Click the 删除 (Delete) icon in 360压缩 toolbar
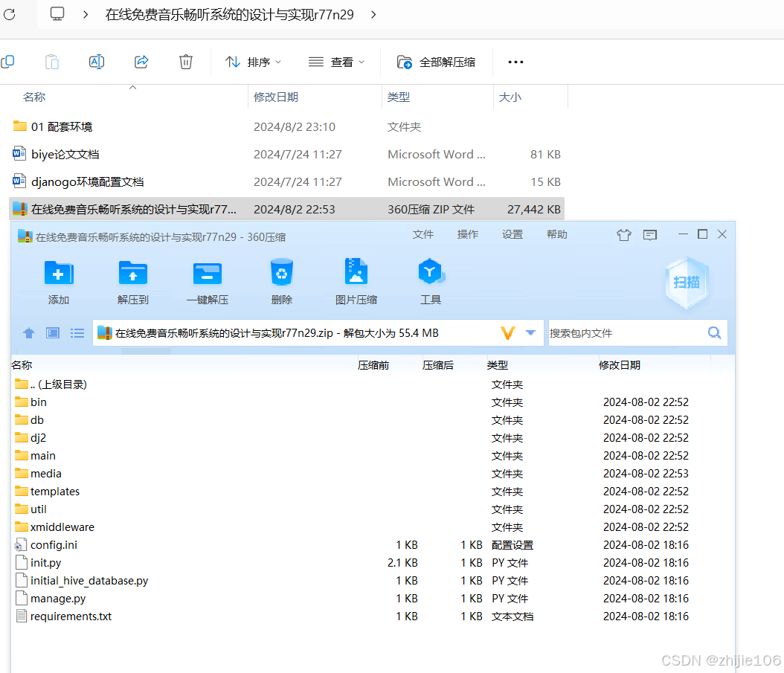Image resolution: width=784 pixels, height=673 pixels. pos(281,281)
